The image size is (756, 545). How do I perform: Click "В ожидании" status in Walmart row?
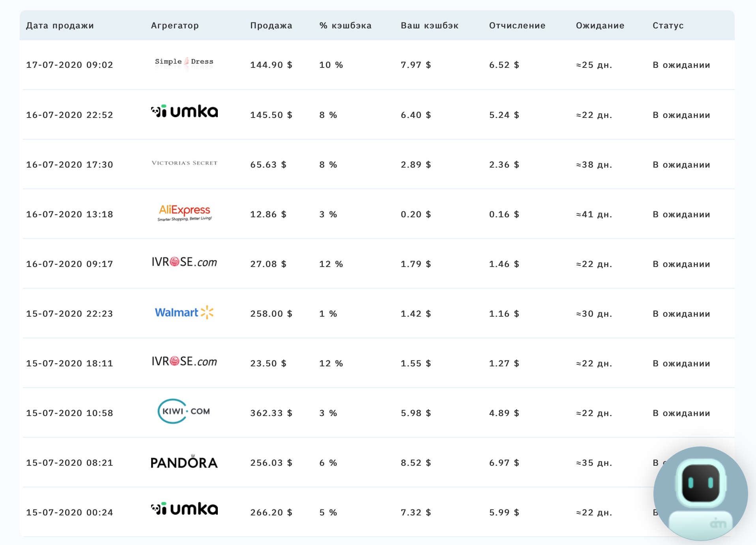click(681, 314)
